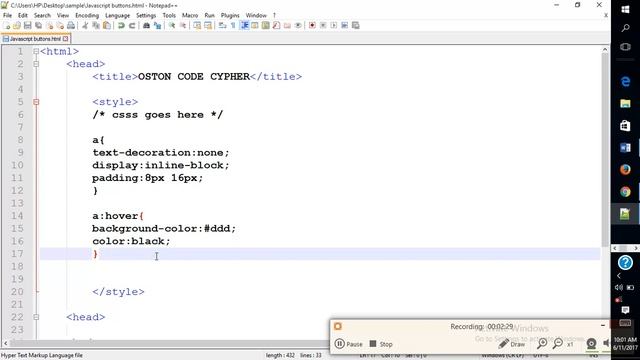The height and width of the screenshot is (360, 640).
Task: Zoom out editor text via toolbar
Action: point(183,25)
